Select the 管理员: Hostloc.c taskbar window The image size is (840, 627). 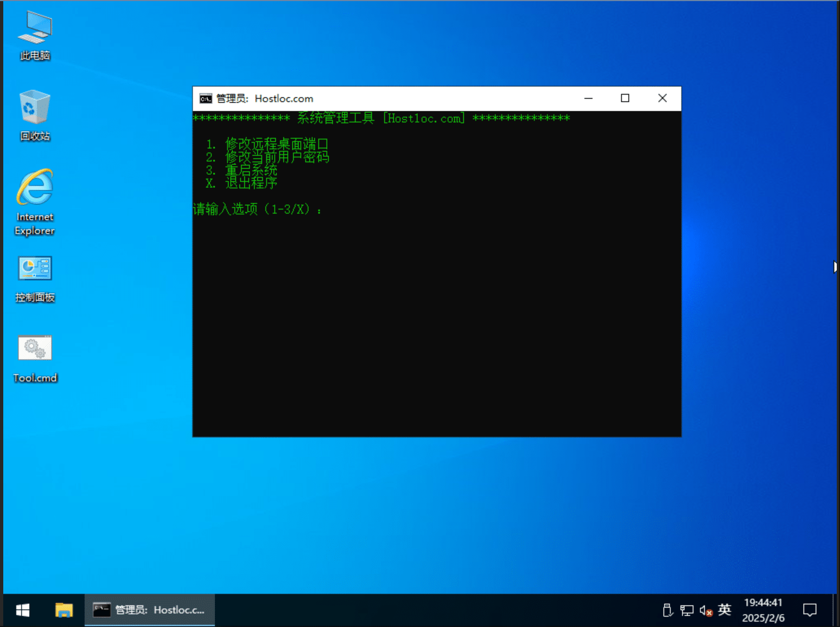point(149,610)
